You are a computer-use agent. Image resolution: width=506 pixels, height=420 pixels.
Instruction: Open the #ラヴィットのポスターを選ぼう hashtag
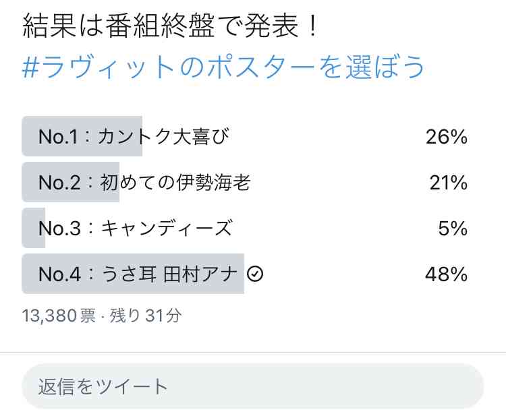(223, 67)
